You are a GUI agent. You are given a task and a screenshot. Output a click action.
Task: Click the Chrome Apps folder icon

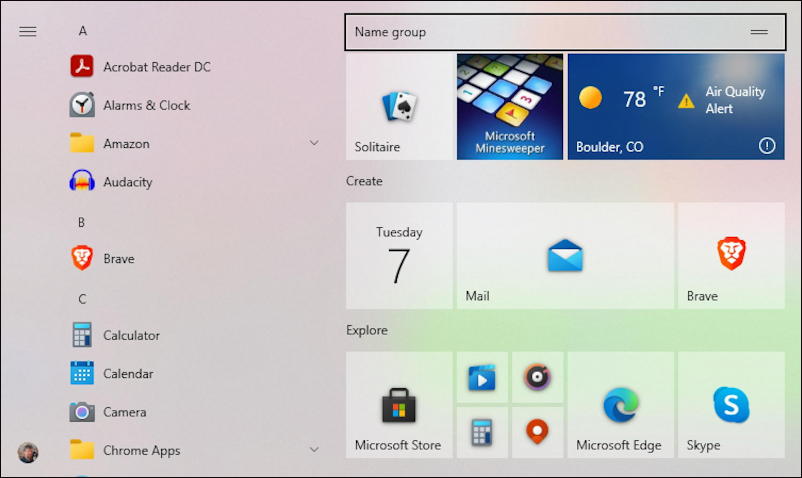[x=82, y=450]
